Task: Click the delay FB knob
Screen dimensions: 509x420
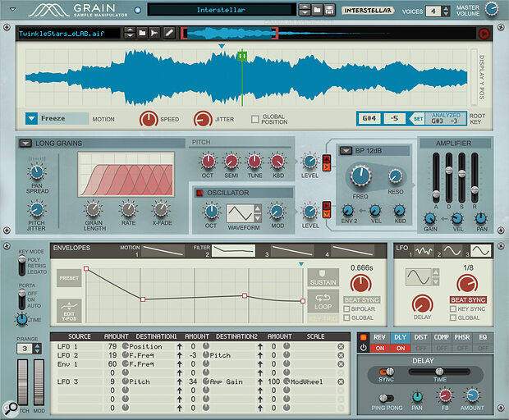Action: point(445,395)
